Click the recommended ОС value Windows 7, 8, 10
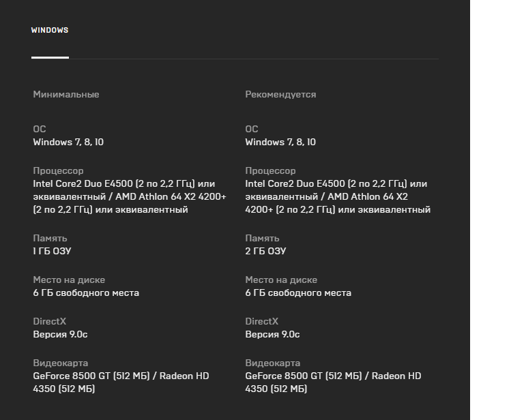The width and height of the screenshot is (524, 420). point(280,142)
